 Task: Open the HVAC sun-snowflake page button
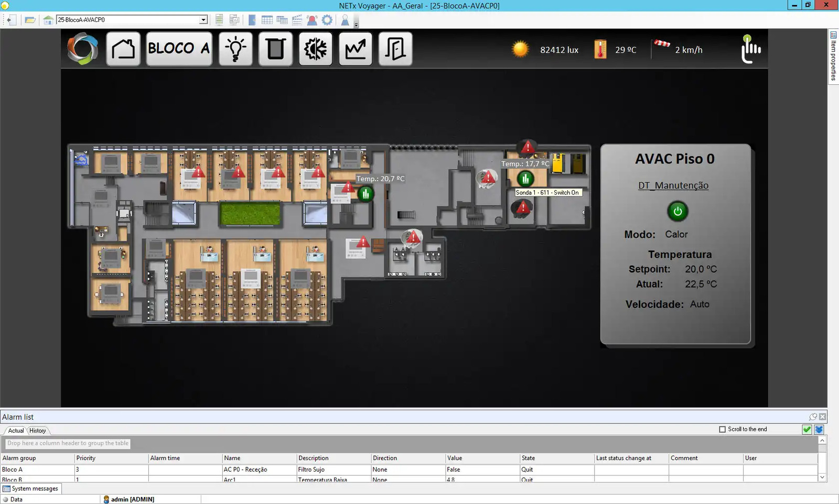click(315, 49)
